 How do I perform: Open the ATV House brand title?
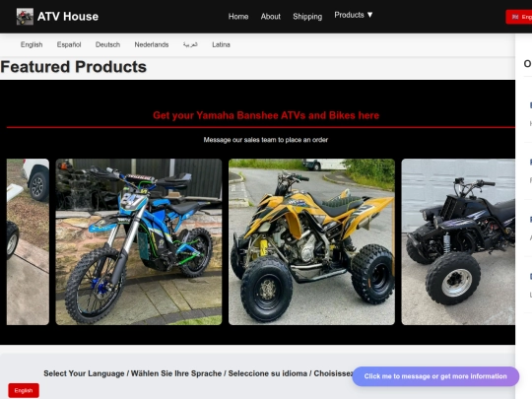[68, 17]
